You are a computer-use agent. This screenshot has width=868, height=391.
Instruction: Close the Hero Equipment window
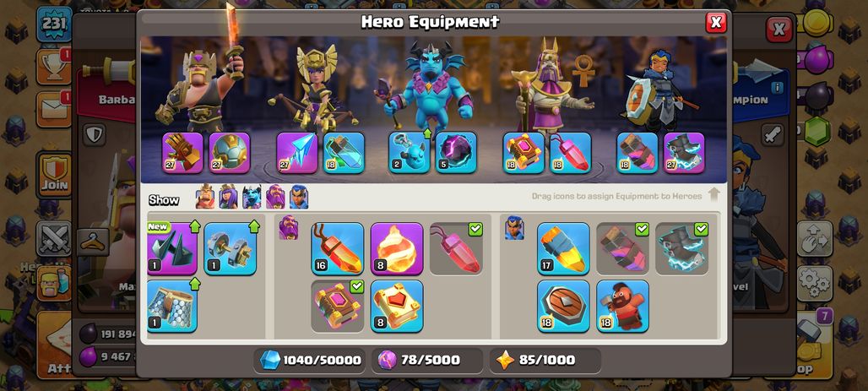pos(716,22)
